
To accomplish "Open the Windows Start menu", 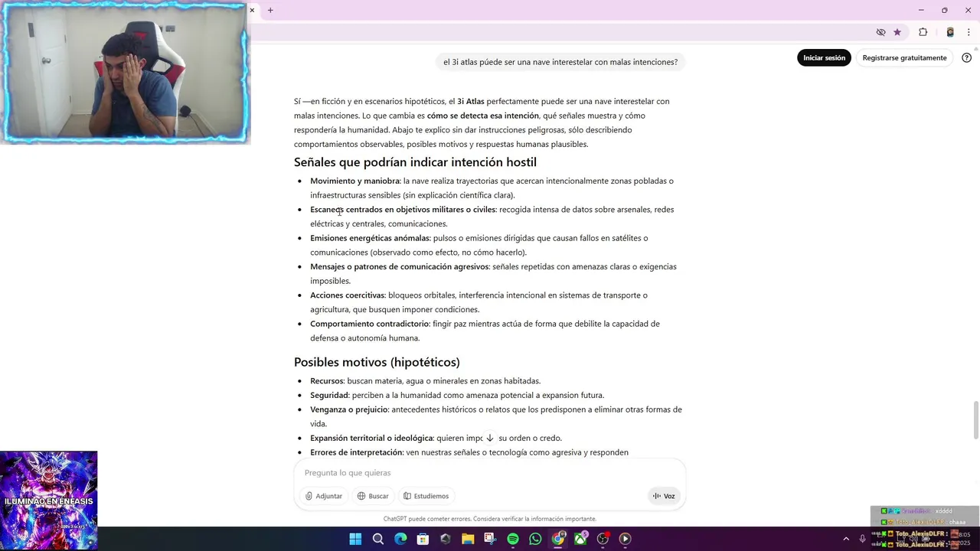I will click(x=355, y=539).
